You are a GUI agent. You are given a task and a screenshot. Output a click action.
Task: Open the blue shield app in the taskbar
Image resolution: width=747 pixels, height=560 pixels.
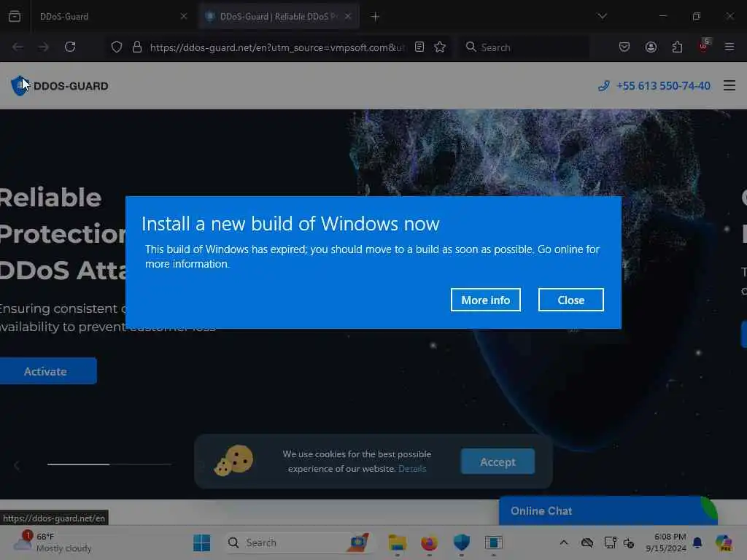coord(461,542)
